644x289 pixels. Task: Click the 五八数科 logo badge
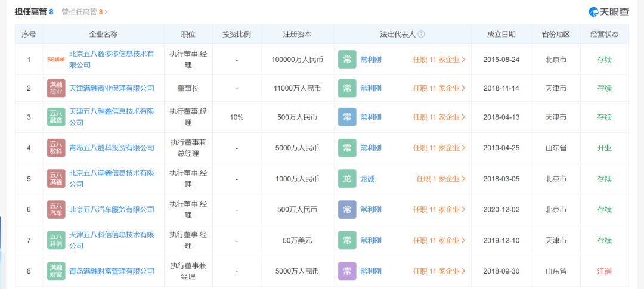coord(56,148)
